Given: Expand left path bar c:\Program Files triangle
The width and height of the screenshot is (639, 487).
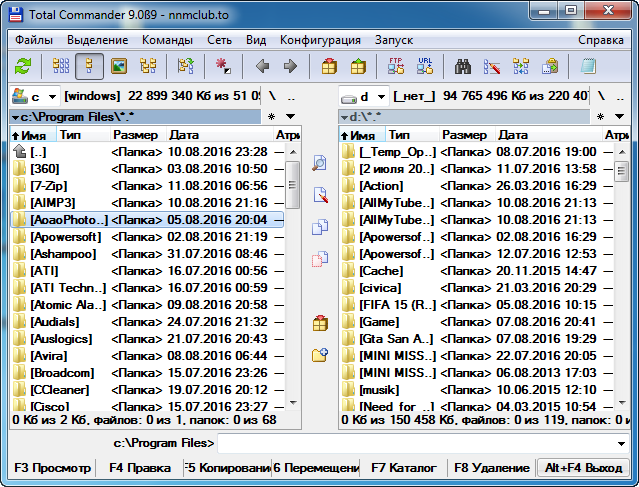Looking at the screenshot, I should pos(15,117).
